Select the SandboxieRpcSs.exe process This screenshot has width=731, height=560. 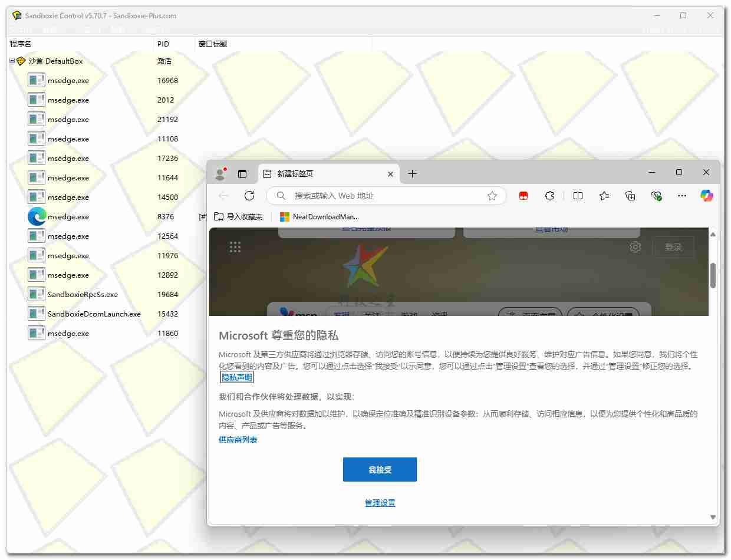click(x=83, y=294)
